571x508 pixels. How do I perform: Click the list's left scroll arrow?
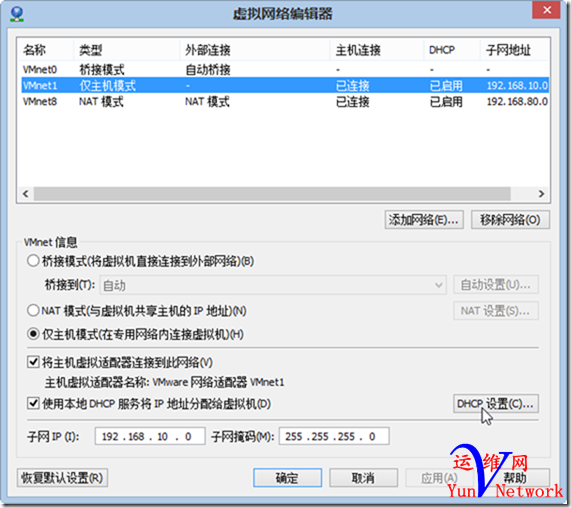(x=25, y=194)
